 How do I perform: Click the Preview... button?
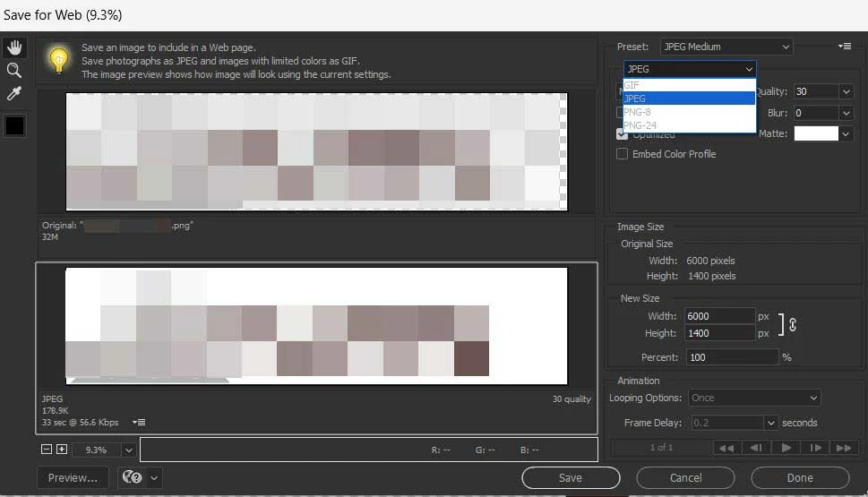tap(73, 477)
